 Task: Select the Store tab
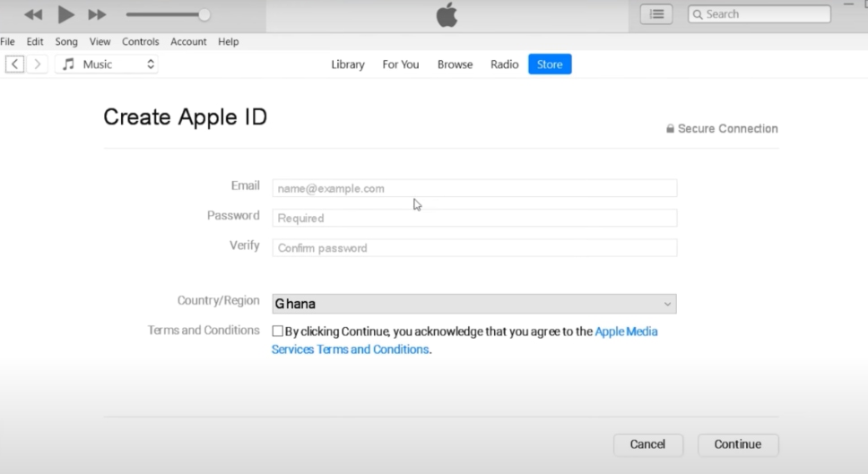pos(550,65)
